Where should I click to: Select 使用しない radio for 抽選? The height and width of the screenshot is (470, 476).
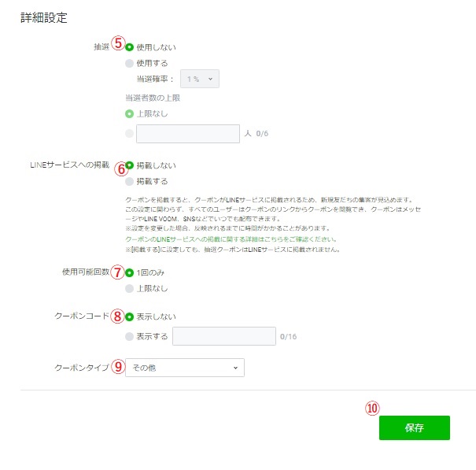[129, 47]
